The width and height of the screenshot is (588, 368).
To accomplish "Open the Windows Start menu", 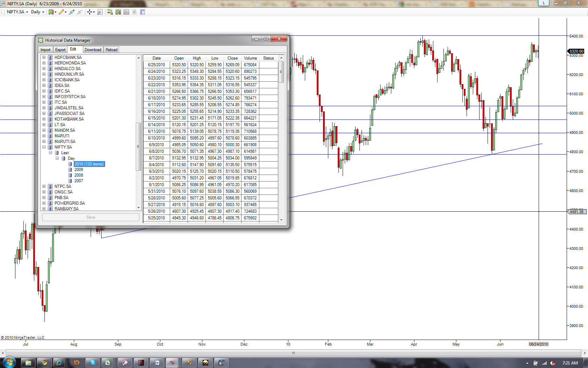I will (x=9, y=362).
